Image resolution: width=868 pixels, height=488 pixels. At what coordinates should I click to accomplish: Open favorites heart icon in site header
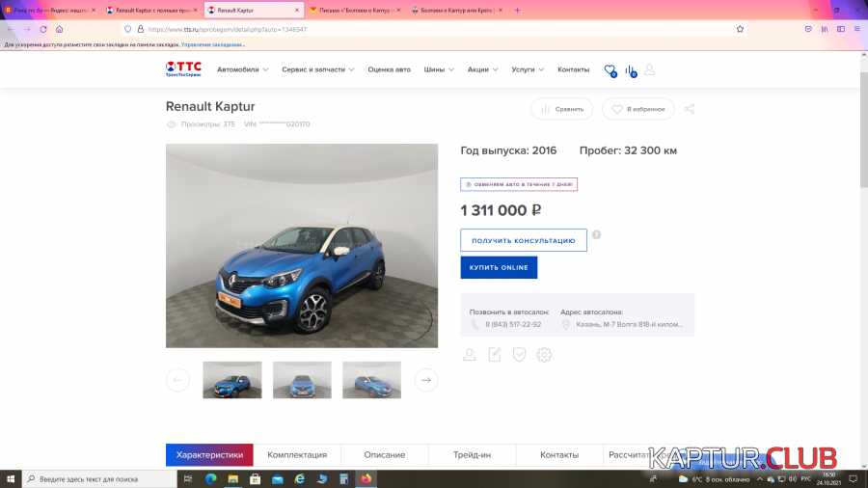click(610, 70)
